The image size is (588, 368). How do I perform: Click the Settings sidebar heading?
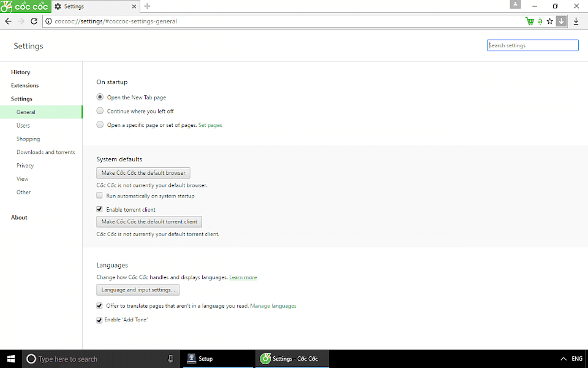21,99
